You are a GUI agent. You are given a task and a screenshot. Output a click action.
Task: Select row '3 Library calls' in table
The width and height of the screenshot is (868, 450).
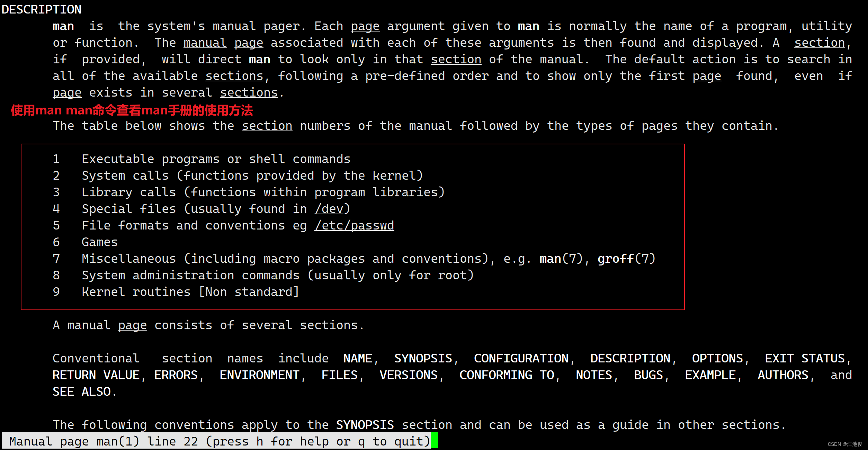[249, 192]
